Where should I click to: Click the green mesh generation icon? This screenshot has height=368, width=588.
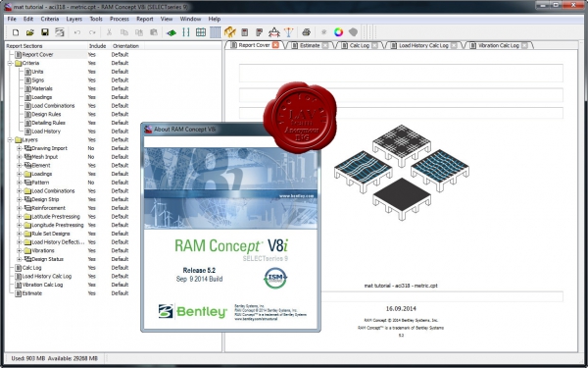pos(171,32)
